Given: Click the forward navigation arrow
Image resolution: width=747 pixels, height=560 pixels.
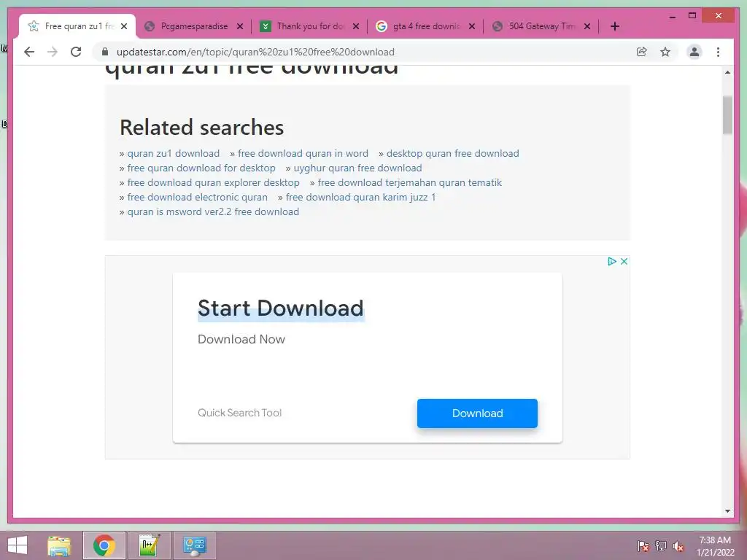Looking at the screenshot, I should coord(53,52).
